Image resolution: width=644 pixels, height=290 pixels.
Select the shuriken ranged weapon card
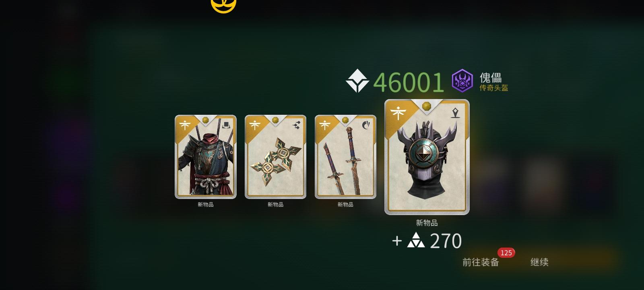click(276, 157)
